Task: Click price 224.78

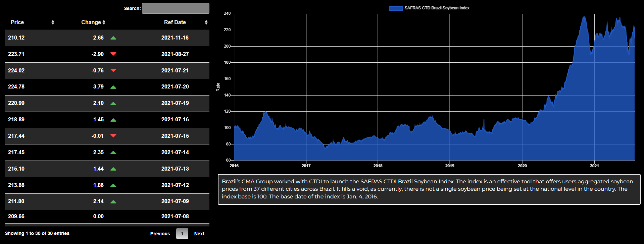Action: 16,86
